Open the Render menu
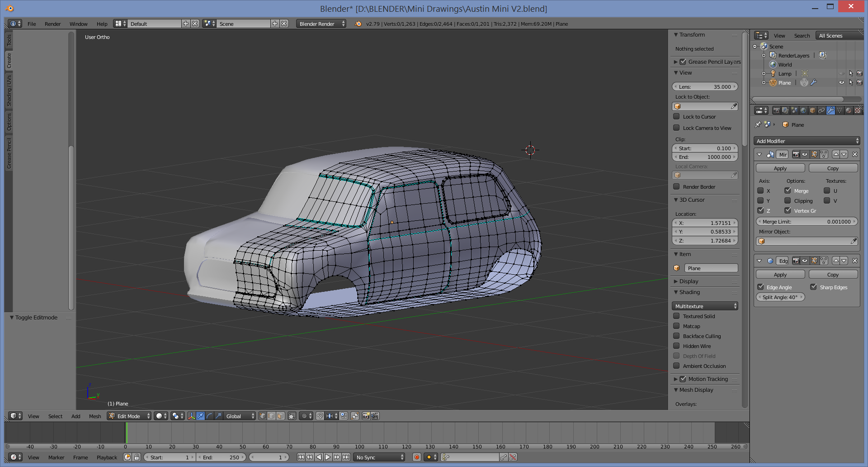Screen dimensions: 868x467 pos(52,24)
